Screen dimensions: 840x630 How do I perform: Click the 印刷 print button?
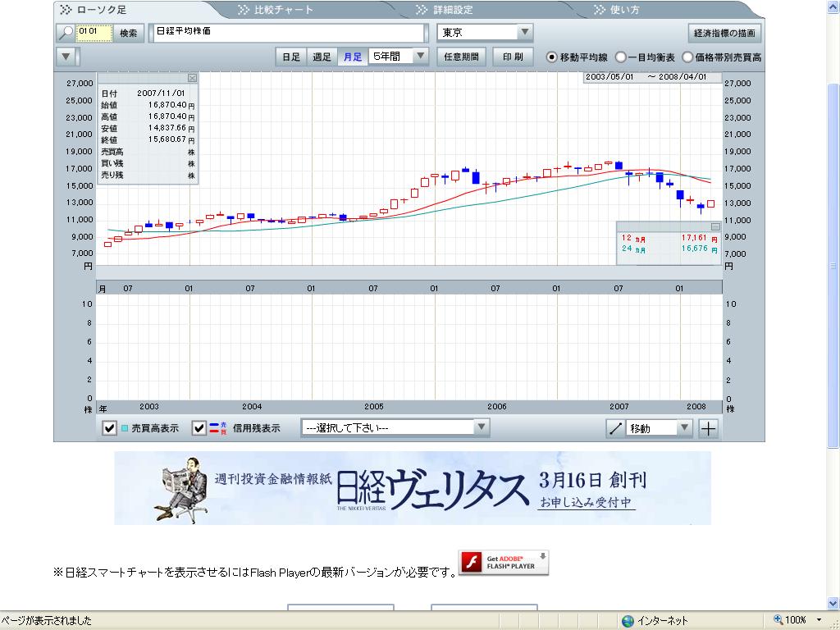513,57
